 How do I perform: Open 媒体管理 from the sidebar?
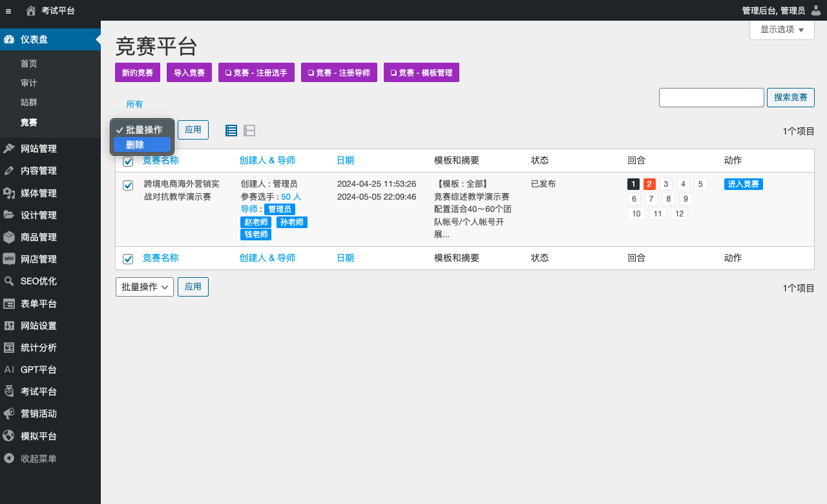pyautogui.click(x=38, y=193)
